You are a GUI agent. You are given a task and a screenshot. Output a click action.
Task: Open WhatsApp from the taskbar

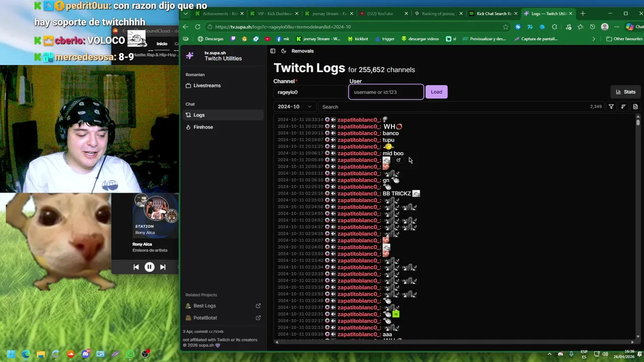(130, 354)
